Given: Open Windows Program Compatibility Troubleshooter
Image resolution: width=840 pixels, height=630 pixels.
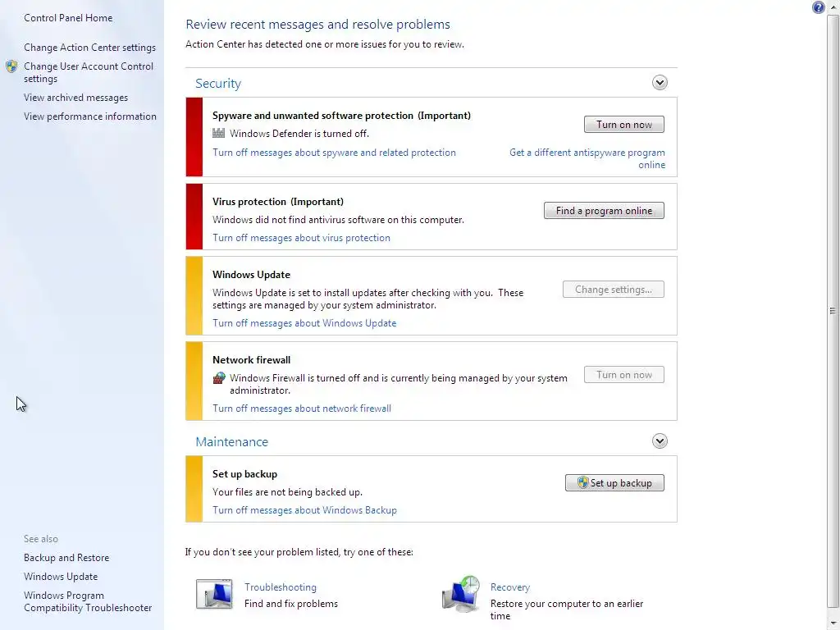Looking at the screenshot, I should coord(88,601).
